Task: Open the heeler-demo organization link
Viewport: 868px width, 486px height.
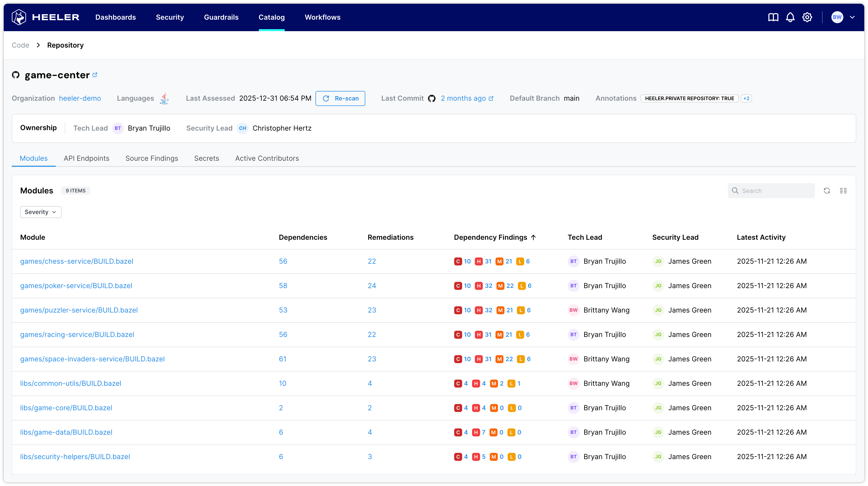Action: 80,98
